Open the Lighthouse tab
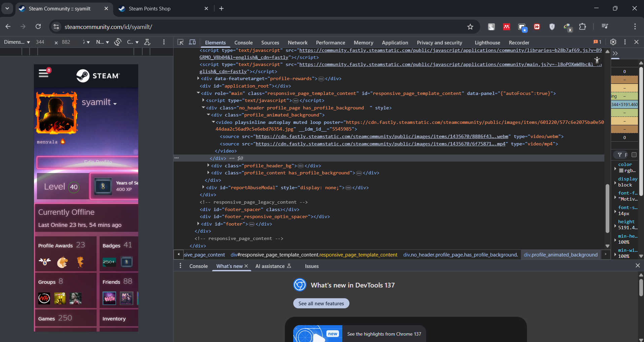The image size is (644, 342). coord(487,43)
